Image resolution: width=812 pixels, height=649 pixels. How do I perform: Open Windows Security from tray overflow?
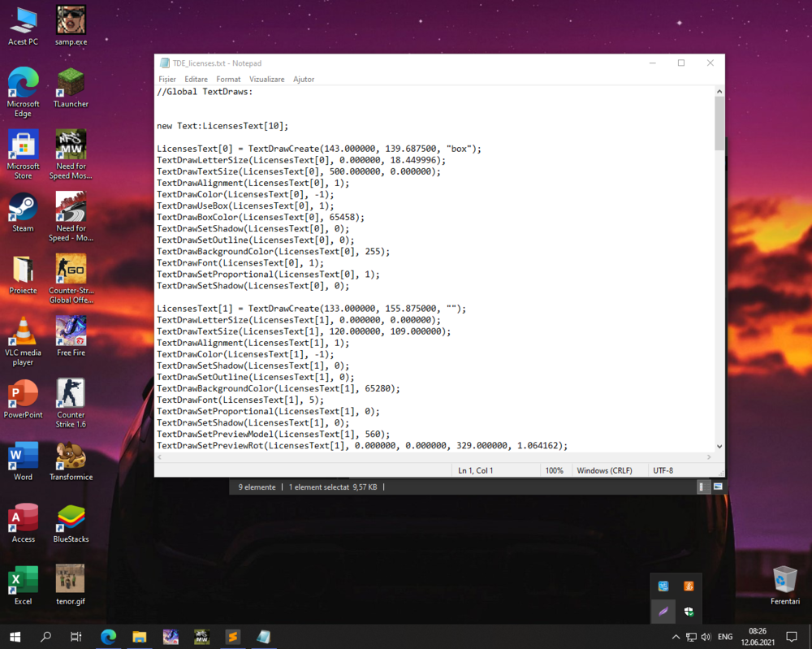[x=689, y=612]
